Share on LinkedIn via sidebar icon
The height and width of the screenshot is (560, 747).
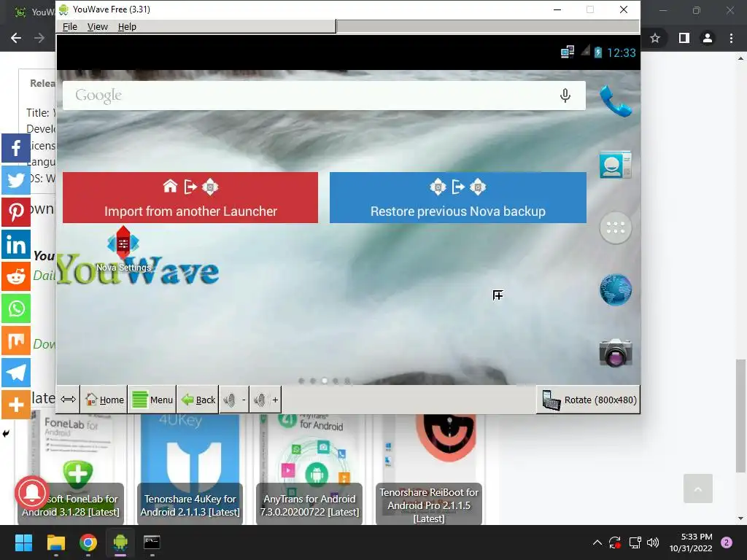(x=16, y=244)
